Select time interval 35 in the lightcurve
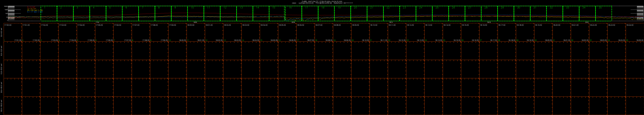This screenshot has height=115, width=644. click(x=604, y=14)
